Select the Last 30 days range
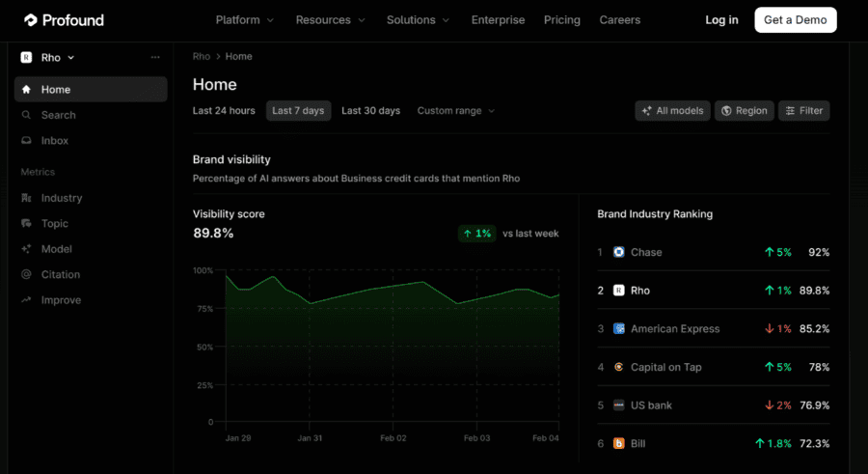 370,110
